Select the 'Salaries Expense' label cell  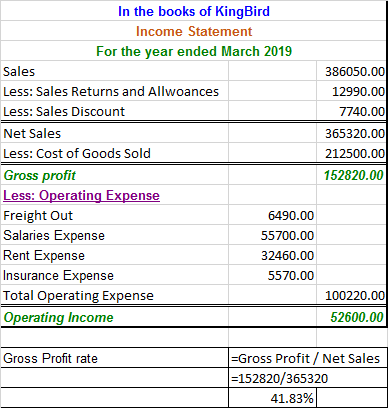coord(115,235)
